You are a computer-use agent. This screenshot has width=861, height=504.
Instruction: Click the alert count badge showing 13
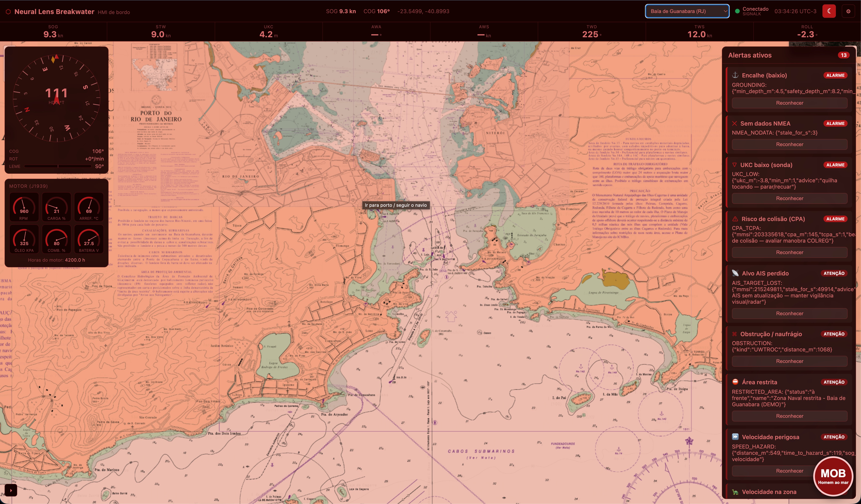844,55
